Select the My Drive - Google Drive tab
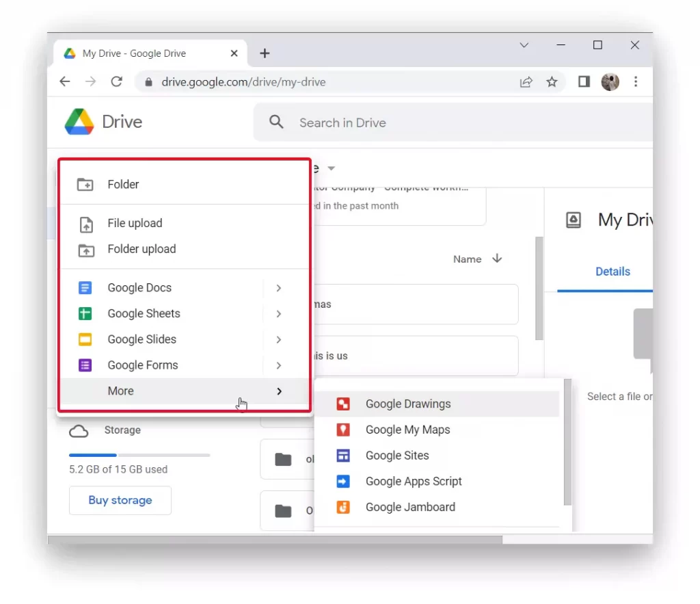The height and width of the screenshot is (604, 700). click(x=150, y=53)
